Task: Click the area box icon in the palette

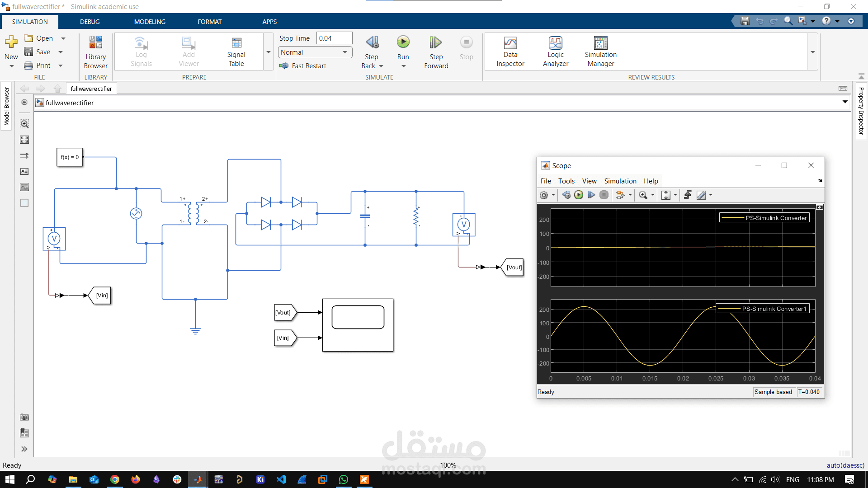Action: click(24, 203)
